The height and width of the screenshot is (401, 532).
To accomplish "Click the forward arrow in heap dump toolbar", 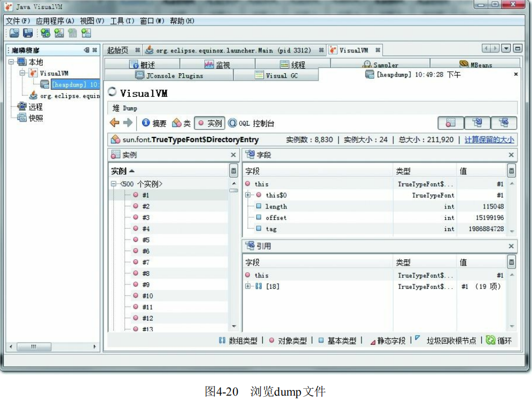I will pyautogui.click(x=128, y=122).
